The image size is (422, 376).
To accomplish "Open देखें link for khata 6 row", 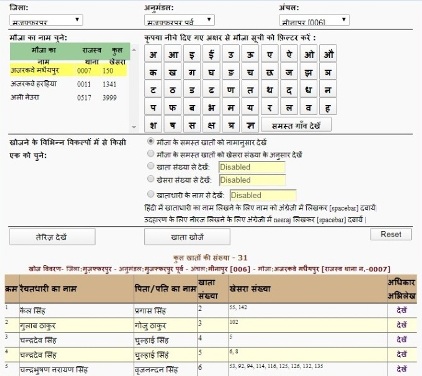I will click(402, 369).
